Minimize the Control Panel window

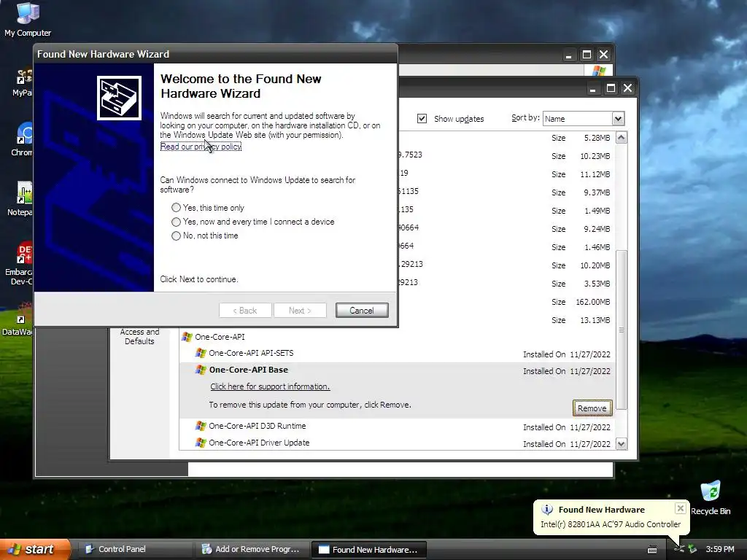click(568, 55)
